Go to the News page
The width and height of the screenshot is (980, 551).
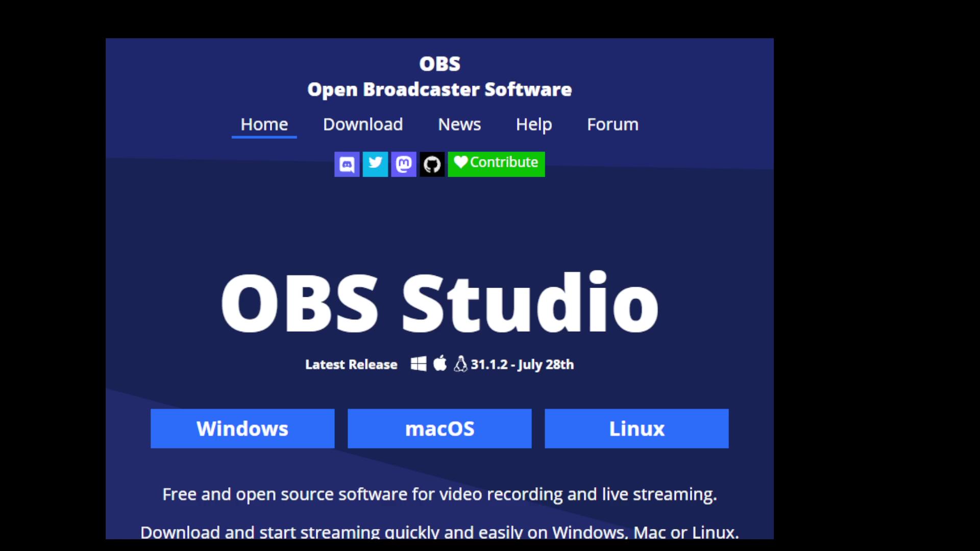[459, 124]
